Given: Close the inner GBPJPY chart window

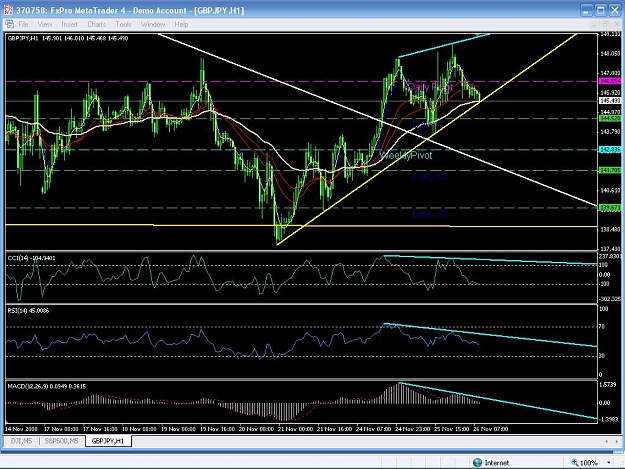Looking at the screenshot, I should [x=617, y=25].
